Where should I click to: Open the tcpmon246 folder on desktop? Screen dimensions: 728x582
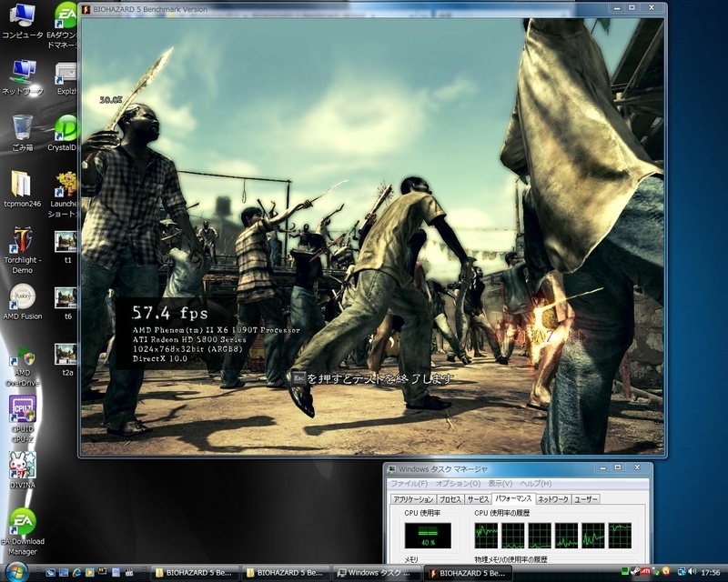pos(22,190)
